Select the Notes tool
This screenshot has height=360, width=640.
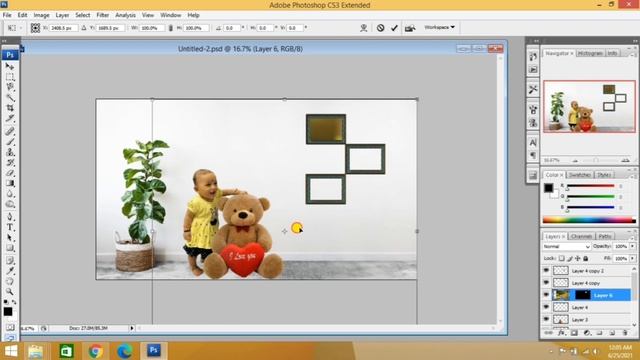(x=10, y=260)
